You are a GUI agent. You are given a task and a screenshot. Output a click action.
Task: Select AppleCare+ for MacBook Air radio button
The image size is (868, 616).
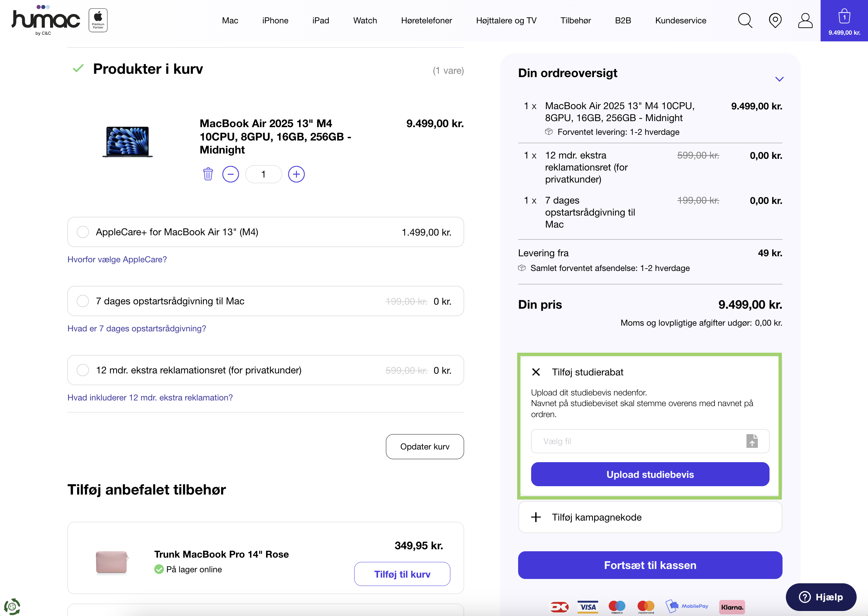tap(83, 232)
